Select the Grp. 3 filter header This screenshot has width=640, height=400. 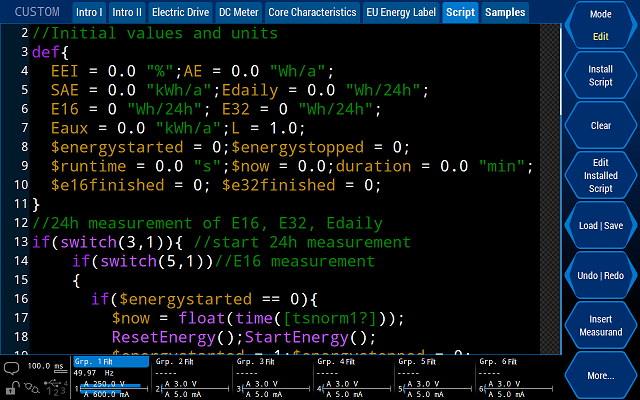pyautogui.click(x=256, y=362)
